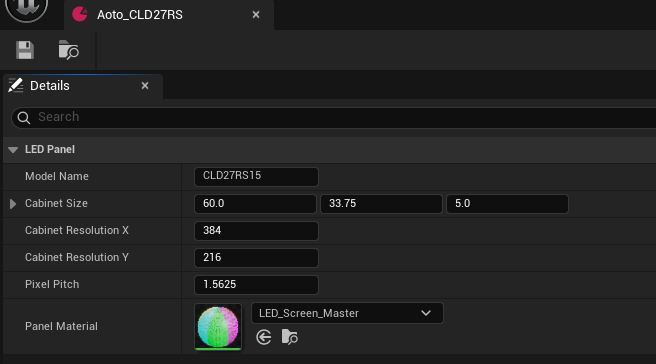Click Cabinet Size X value 60.0
The image size is (656, 364).
255,204
